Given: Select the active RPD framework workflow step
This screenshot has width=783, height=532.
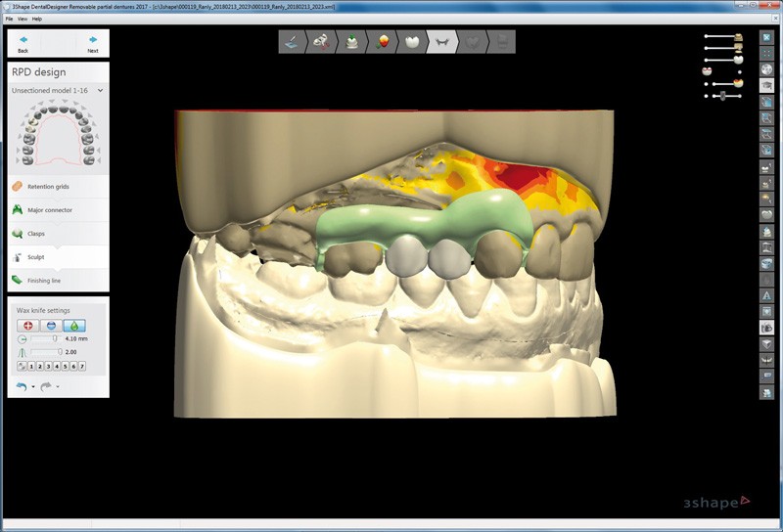Looking at the screenshot, I should tap(442, 42).
